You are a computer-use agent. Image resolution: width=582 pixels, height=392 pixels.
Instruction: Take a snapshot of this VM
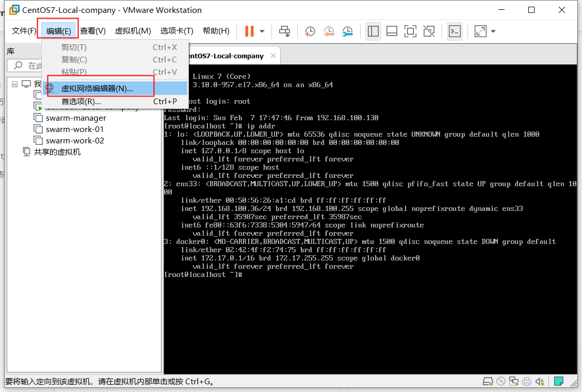pos(310,31)
